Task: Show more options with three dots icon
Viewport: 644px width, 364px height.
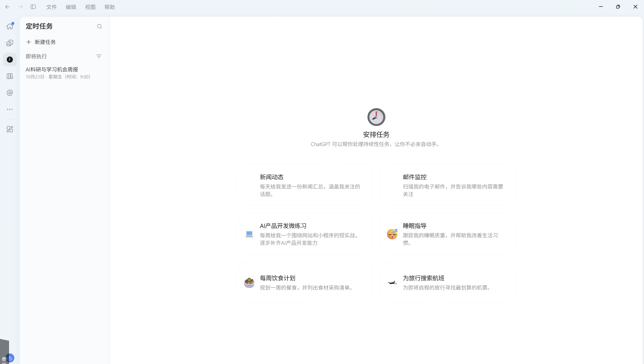Action: [x=10, y=109]
